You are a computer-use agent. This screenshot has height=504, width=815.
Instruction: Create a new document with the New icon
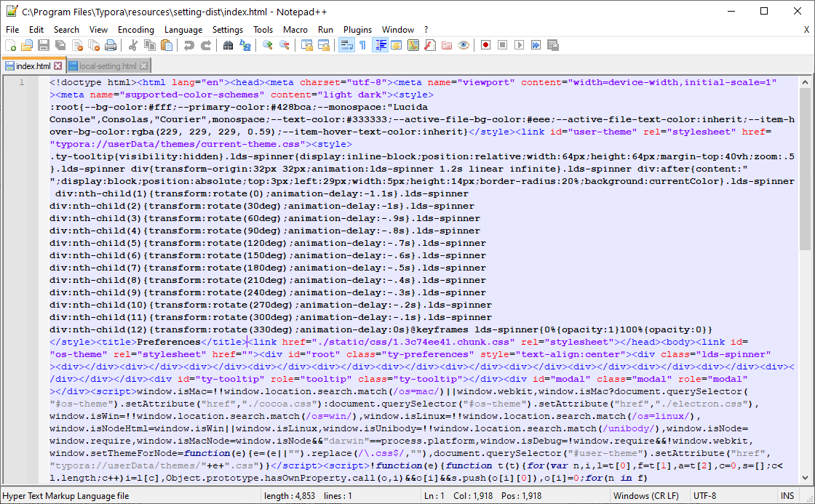pyautogui.click(x=10, y=45)
